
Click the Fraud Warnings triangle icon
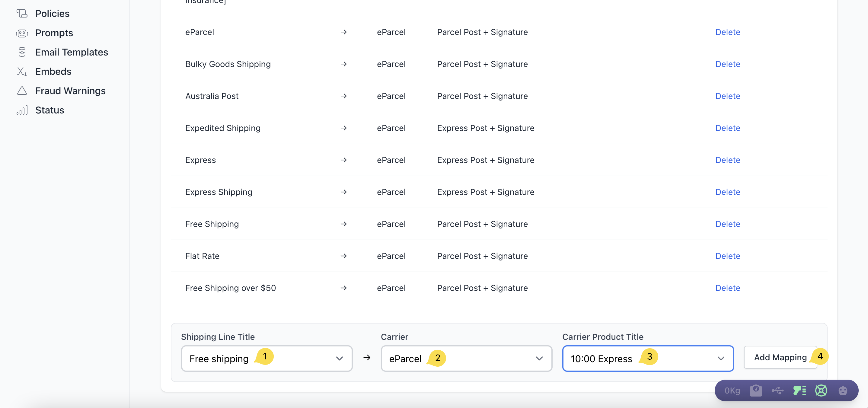pyautogui.click(x=22, y=91)
